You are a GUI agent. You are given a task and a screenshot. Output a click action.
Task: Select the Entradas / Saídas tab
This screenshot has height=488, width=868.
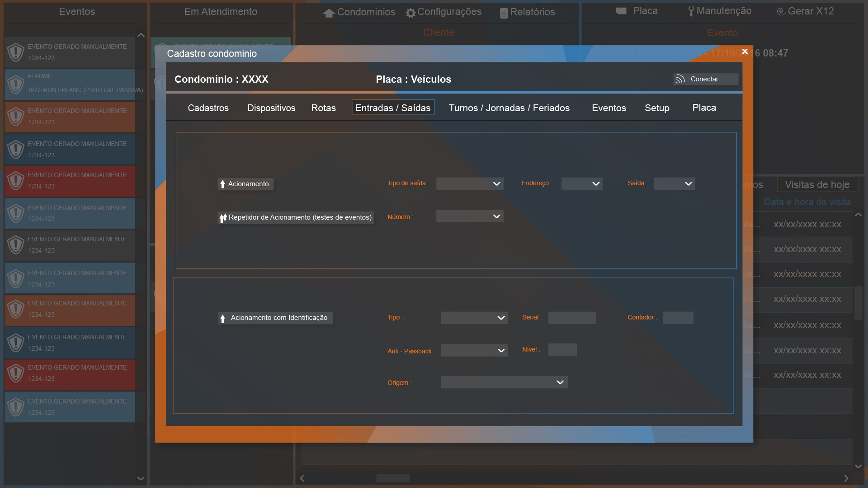click(393, 108)
